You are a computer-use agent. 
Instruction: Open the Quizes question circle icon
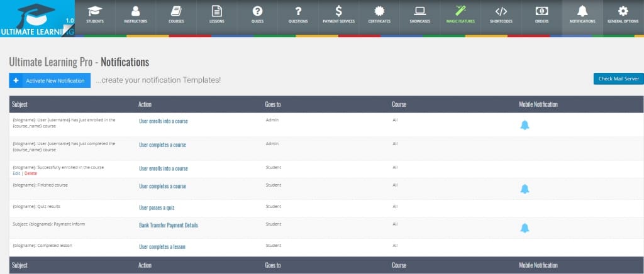click(257, 11)
